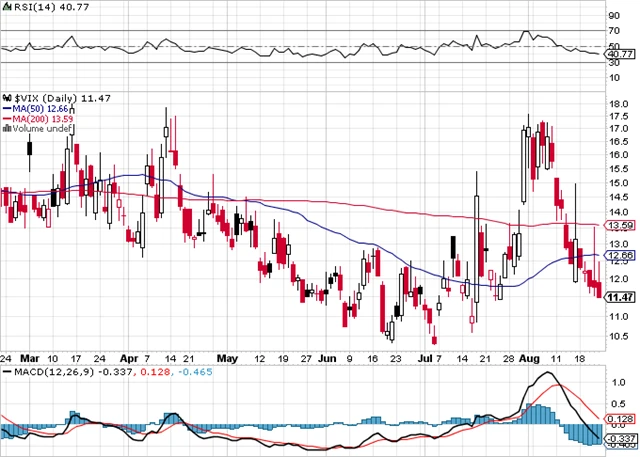Click the 11.47 last price tag on axis
This screenshot has width=640, height=457.
pos(621,297)
